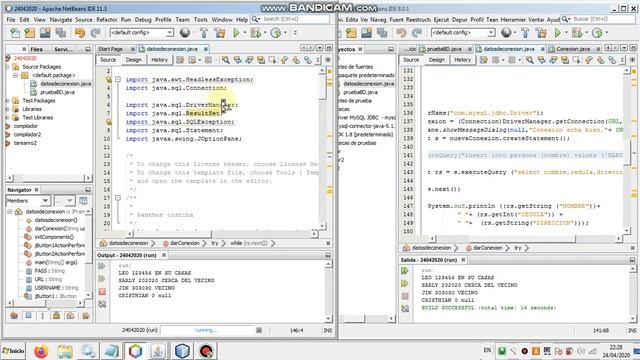640x360 pixels.
Task: Toggle Show Inherited Members in Navigator
Action: point(14,316)
